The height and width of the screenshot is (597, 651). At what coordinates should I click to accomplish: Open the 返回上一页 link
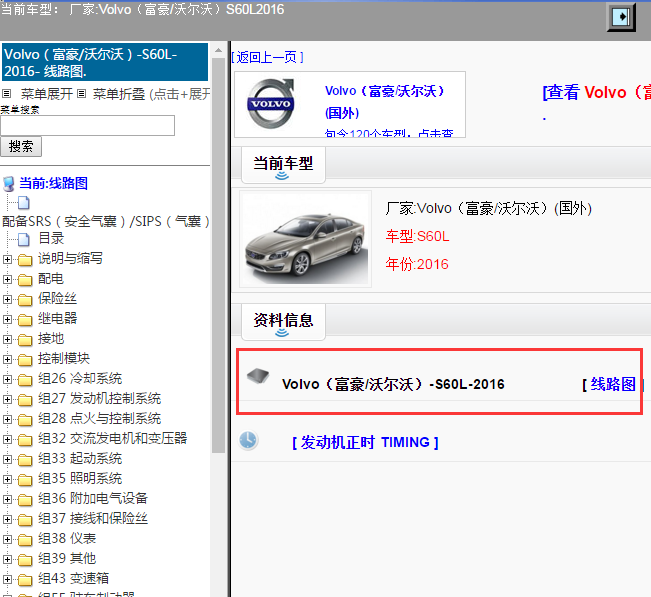(267, 57)
